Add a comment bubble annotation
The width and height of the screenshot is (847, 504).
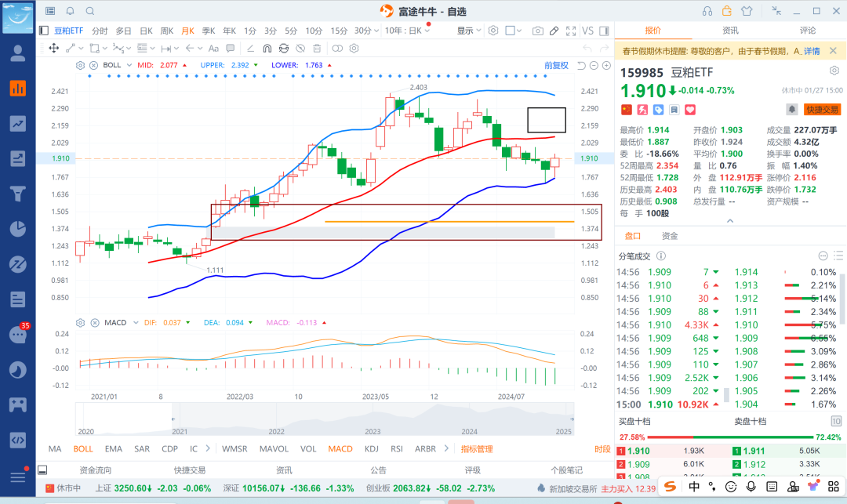coord(230,49)
